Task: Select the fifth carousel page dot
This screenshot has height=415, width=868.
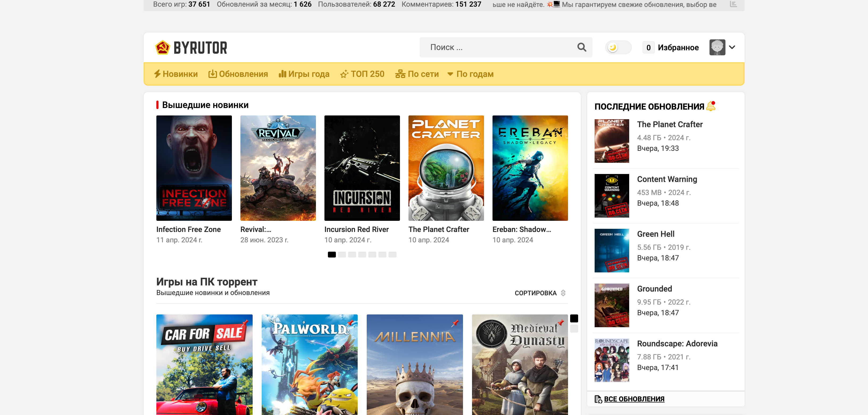Action: [372, 255]
